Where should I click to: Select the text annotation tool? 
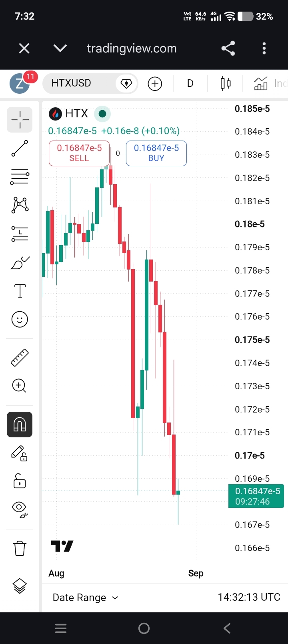click(20, 291)
